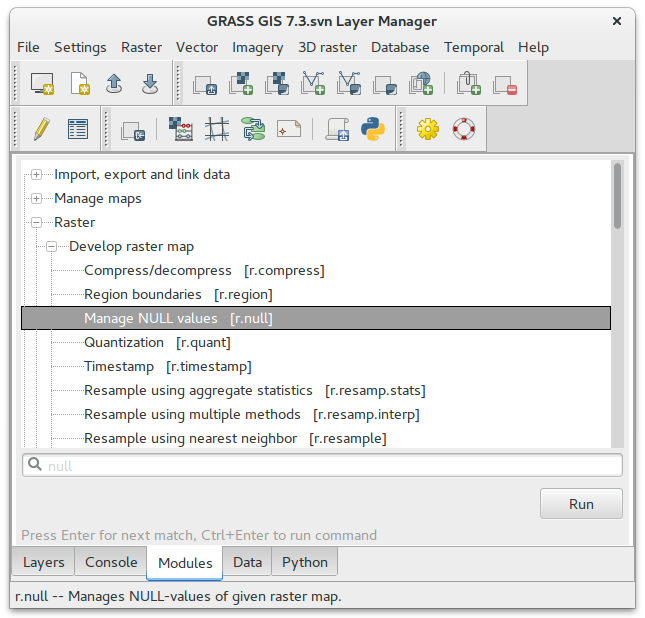Open the Settings menu

tap(80, 47)
